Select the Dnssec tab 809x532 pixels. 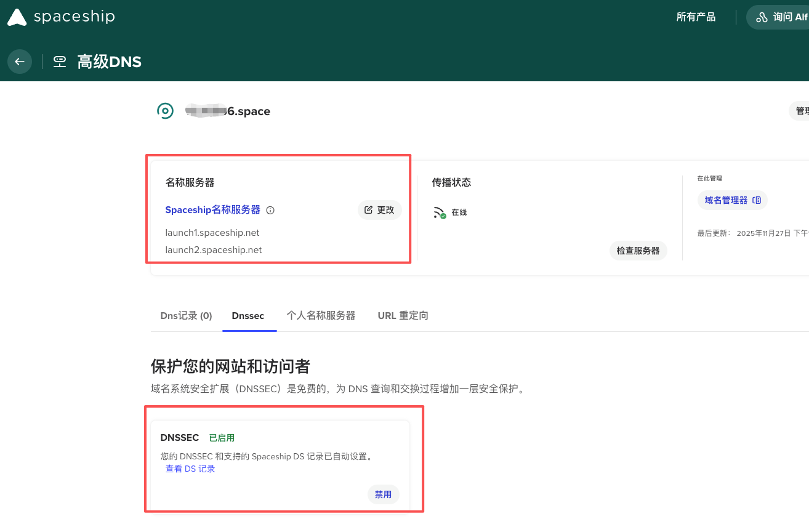(x=248, y=316)
